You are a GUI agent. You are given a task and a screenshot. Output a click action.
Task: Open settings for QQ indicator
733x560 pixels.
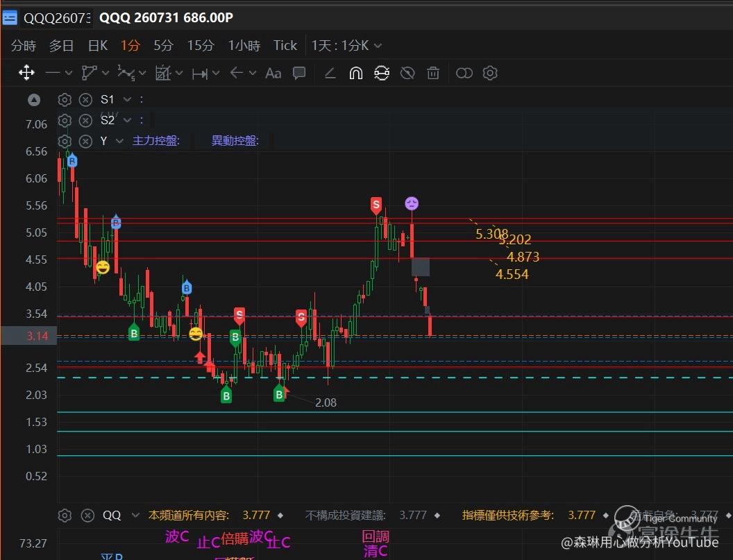(x=65, y=515)
